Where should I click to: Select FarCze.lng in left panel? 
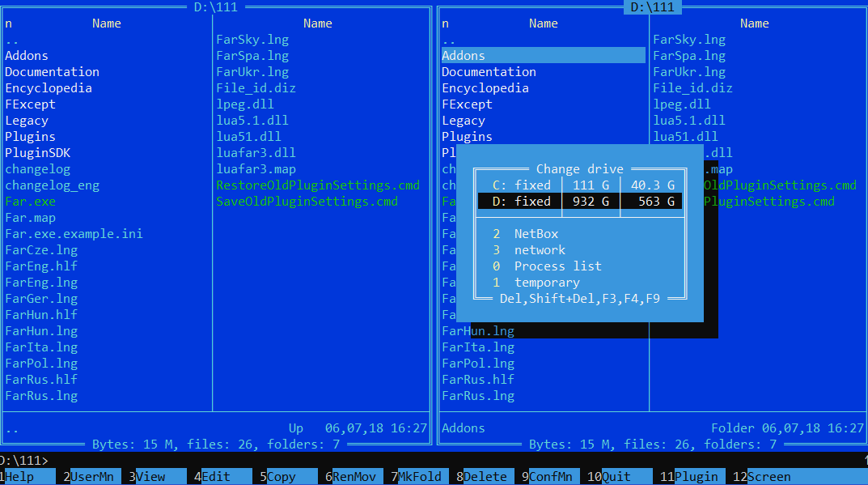coord(41,250)
